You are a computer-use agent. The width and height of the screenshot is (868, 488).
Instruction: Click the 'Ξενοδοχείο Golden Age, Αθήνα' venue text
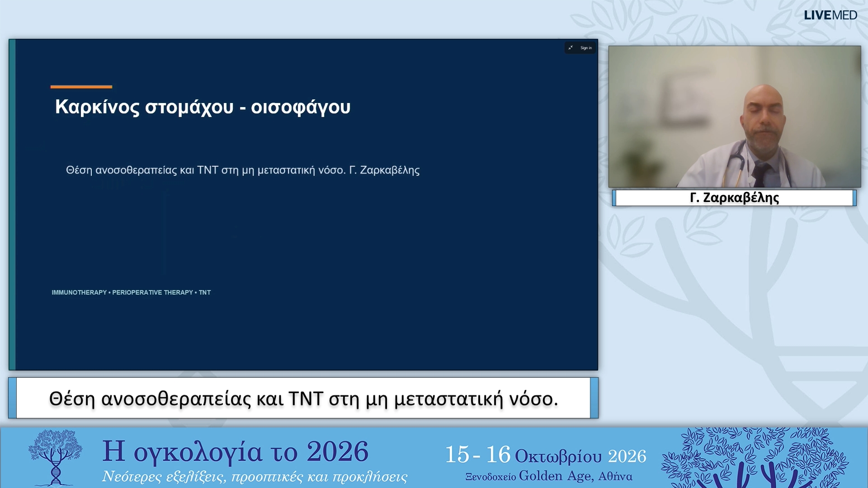point(549,476)
